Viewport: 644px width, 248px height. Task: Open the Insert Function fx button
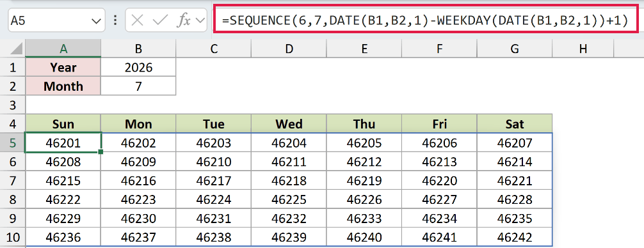(183, 20)
